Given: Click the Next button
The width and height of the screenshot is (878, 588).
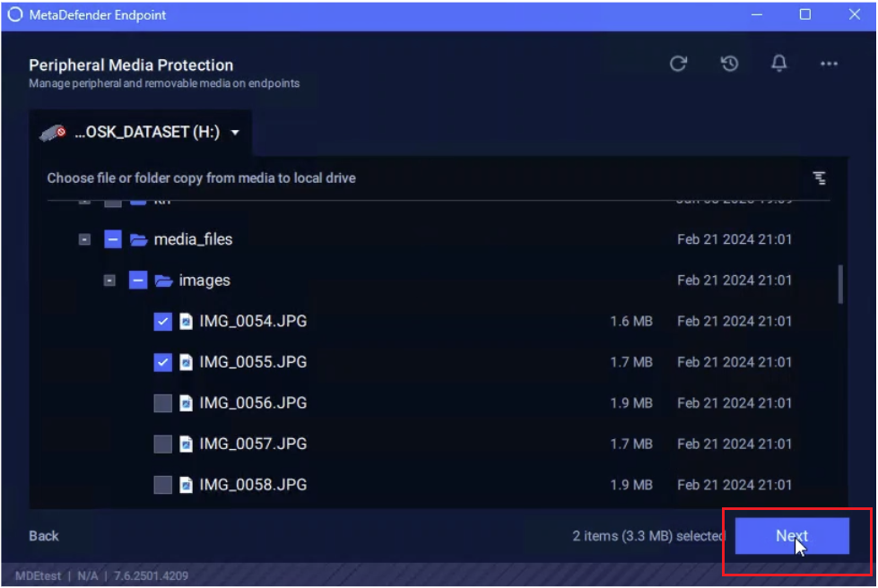Looking at the screenshot, I should point(792,536).
